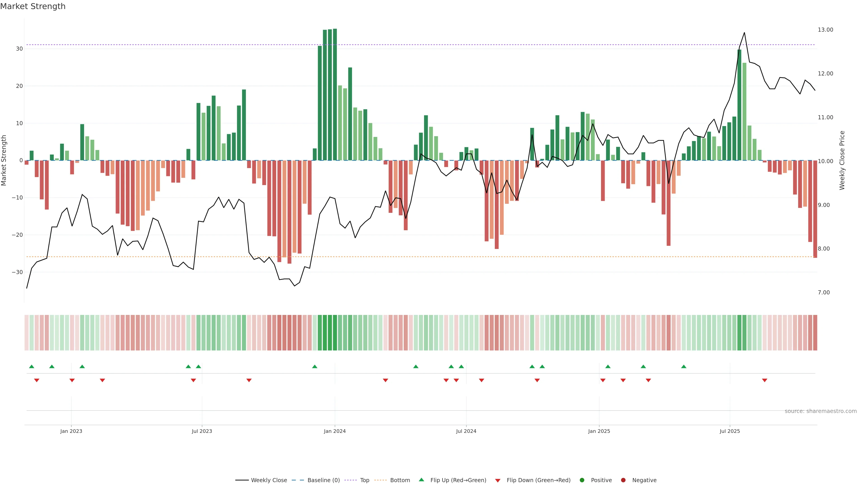
Task: Click the Jan 2024 x-axis label
Action: click(x=335, y=431)
